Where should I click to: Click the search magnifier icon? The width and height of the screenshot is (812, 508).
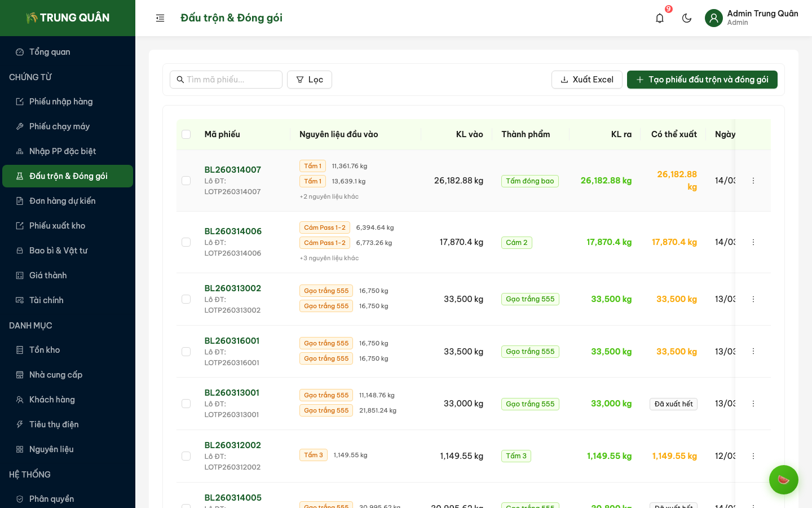pyautogui.click(x=180, y=80)
